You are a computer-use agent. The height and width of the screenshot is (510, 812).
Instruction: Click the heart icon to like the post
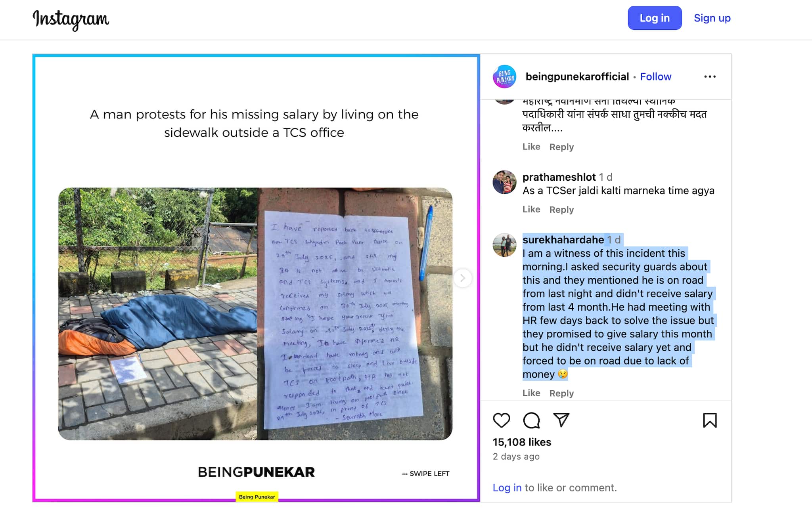tap(501, 420)
